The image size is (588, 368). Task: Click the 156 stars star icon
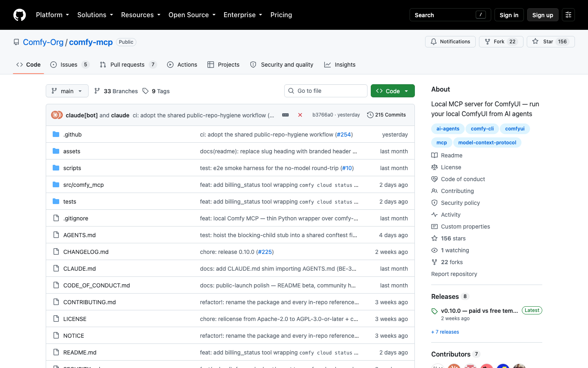pos(434,238)
